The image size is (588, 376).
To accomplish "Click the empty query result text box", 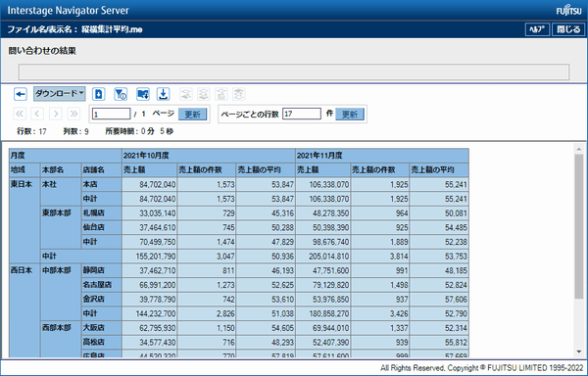I will [x=294, y=71].
